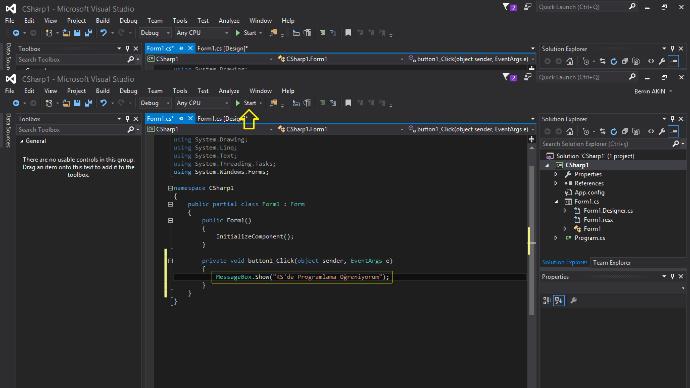Click search magnifier in lower Search Toolbox

(x=131, y=130)
